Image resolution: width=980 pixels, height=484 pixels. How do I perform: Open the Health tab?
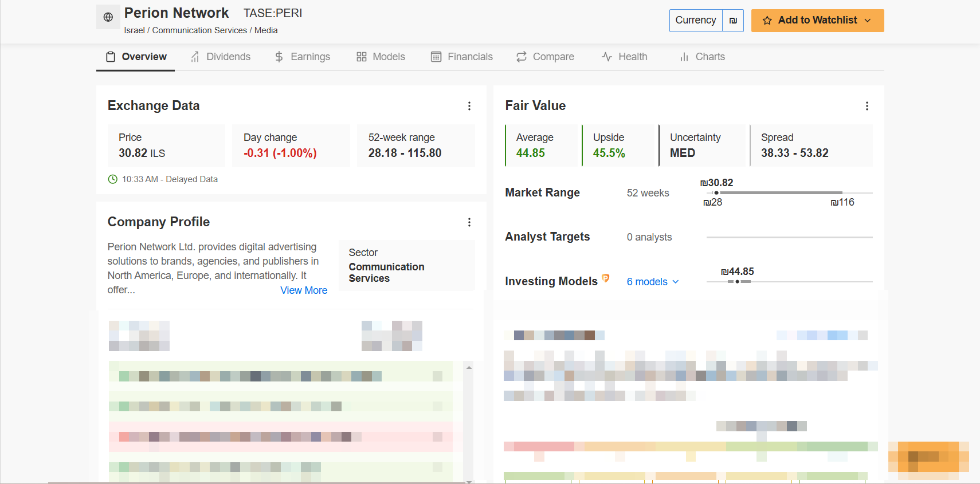click(x=625, y=57)
